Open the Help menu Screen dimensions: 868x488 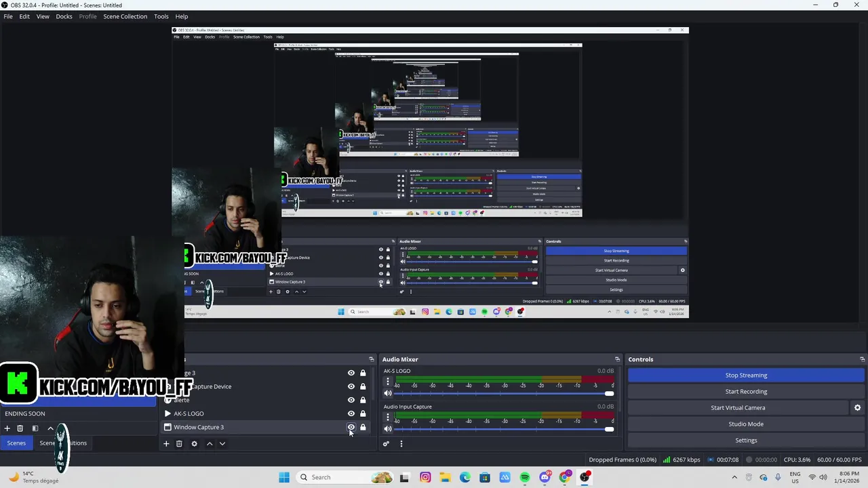tap(182, 16)
